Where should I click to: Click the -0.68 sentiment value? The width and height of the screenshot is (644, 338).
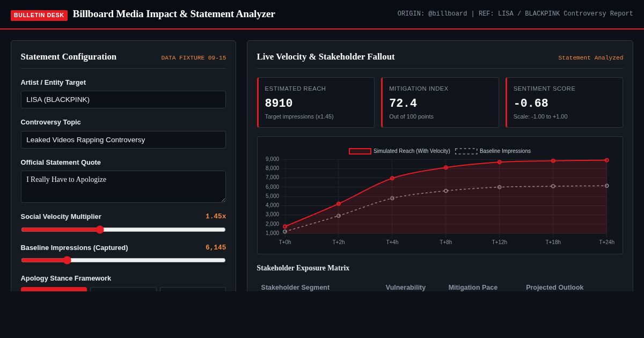[531, 104]
